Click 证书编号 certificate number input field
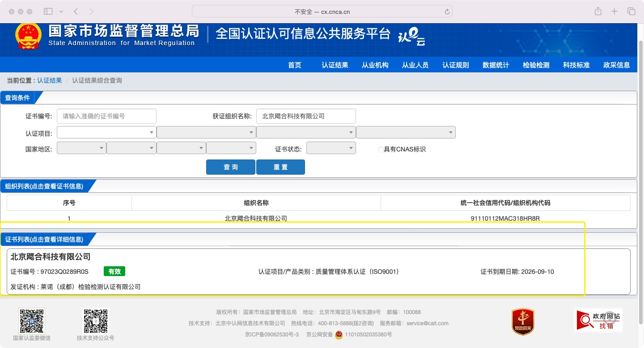 click(106, 116)
